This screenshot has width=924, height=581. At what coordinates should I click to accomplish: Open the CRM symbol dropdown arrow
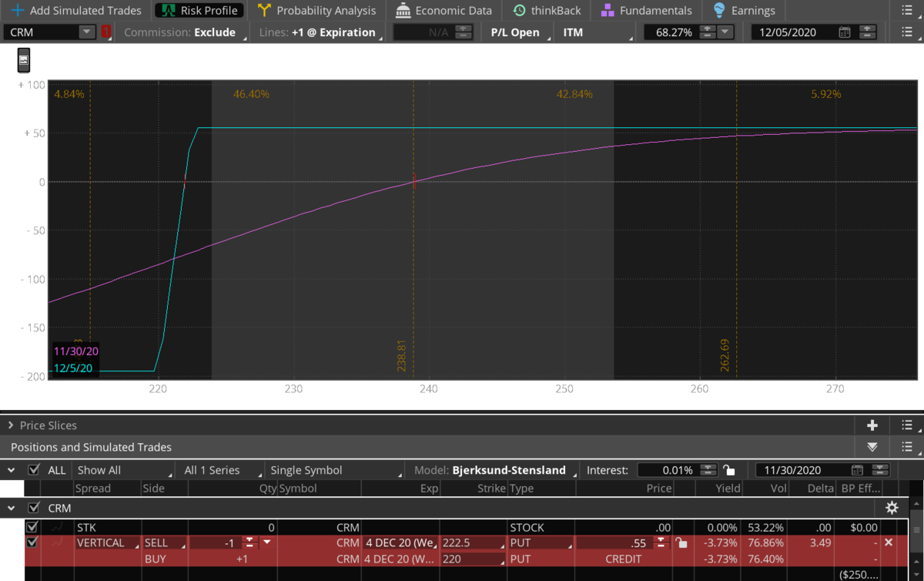86,32
